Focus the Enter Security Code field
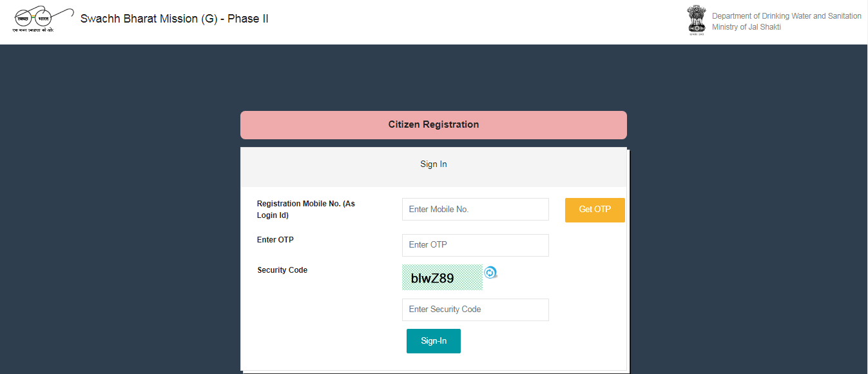This screenshot has width=868, height=374. (476, 310)
